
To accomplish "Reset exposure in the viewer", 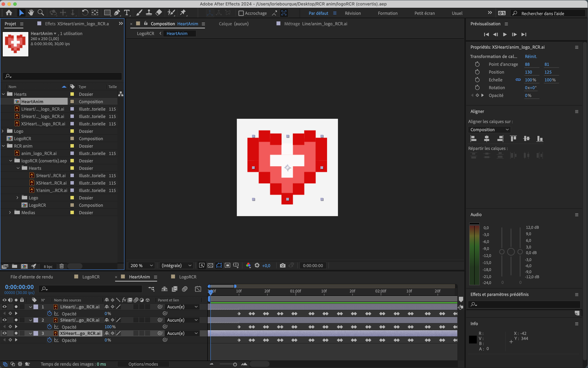I will click(257, 266).
